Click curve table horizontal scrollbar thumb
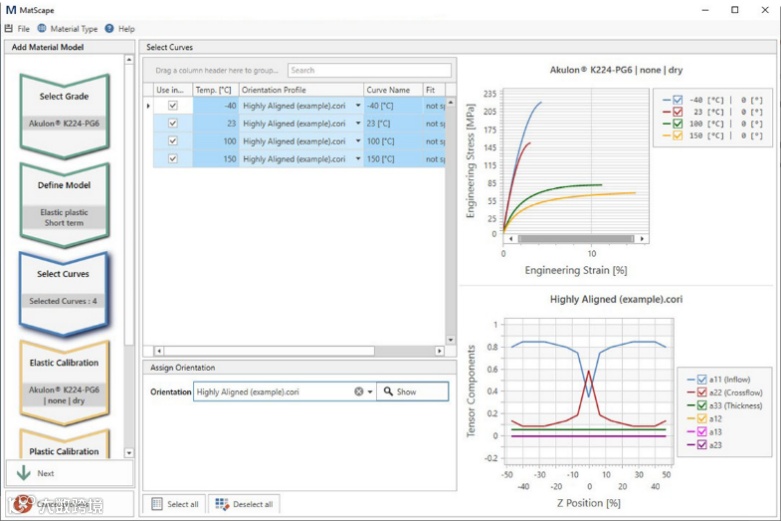The width and height of the screenshot is (781, 521). [269, 351]
